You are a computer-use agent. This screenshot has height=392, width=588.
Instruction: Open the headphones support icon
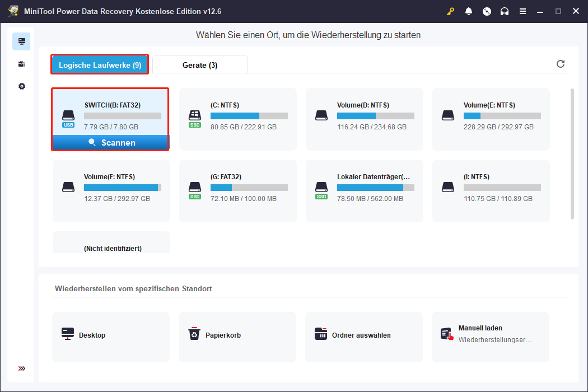tap(505, 11)
